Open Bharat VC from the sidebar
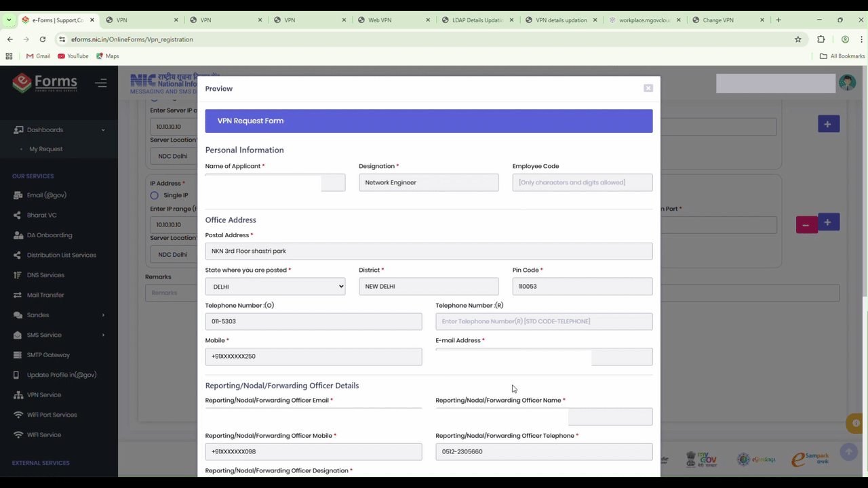Screen dimensions: 868x488 pyautogui.click(x=18, y=215)
